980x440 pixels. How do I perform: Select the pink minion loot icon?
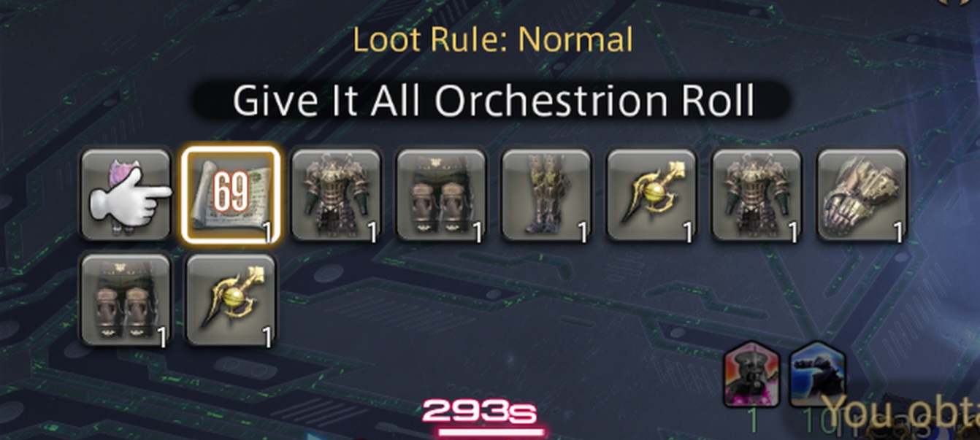pos(126,194)
